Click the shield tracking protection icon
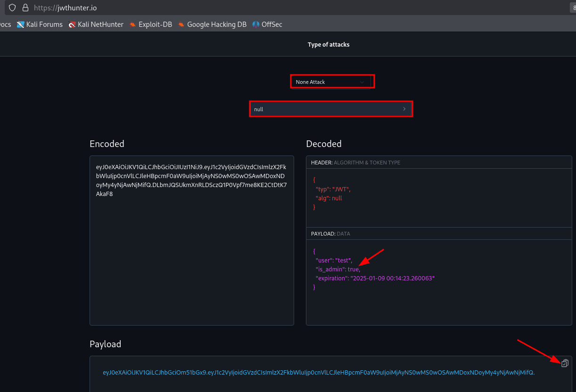This screenshot has height=392, width=576. [x=12, y=8]
